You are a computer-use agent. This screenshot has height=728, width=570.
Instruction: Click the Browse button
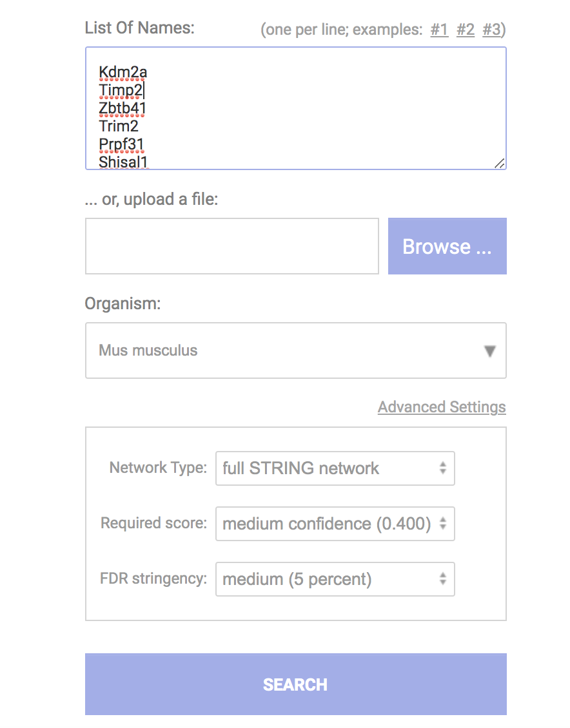[447, 246]
